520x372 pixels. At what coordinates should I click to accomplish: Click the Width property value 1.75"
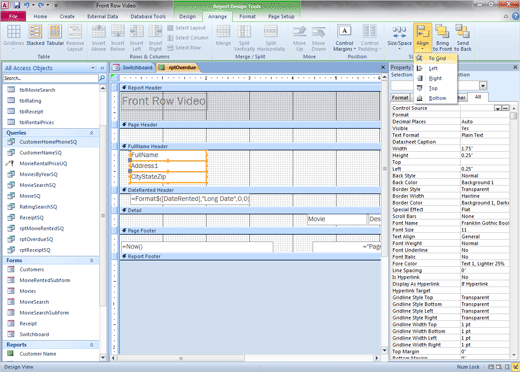[x=485, y=149]
